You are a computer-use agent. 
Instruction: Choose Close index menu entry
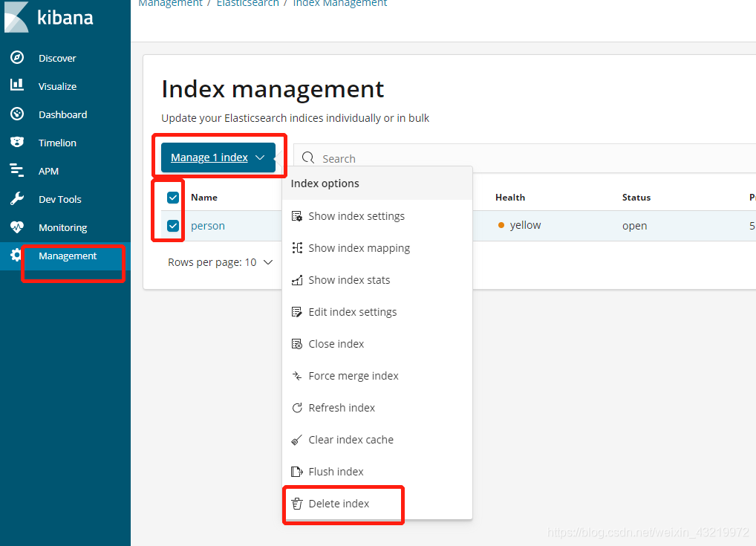click(377, 344)
